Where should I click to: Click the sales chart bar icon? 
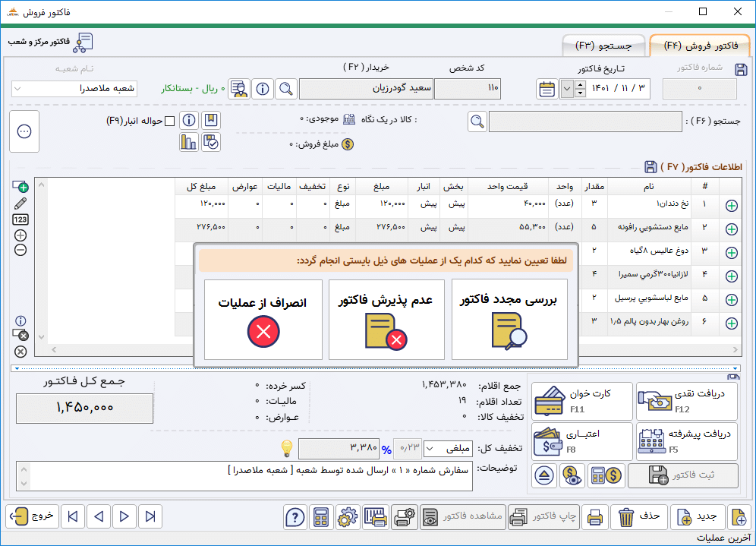click(x=188, y=142)
